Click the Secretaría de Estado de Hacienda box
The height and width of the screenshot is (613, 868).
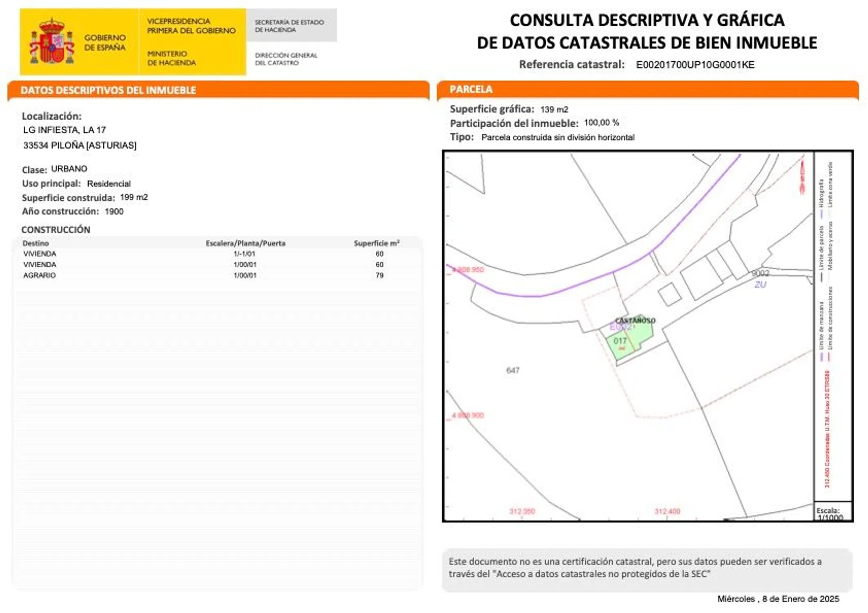click(291, 25)
